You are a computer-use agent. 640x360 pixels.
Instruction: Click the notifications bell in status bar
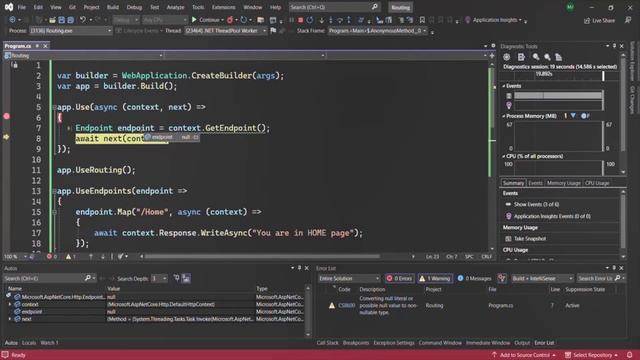pos(629,355)
